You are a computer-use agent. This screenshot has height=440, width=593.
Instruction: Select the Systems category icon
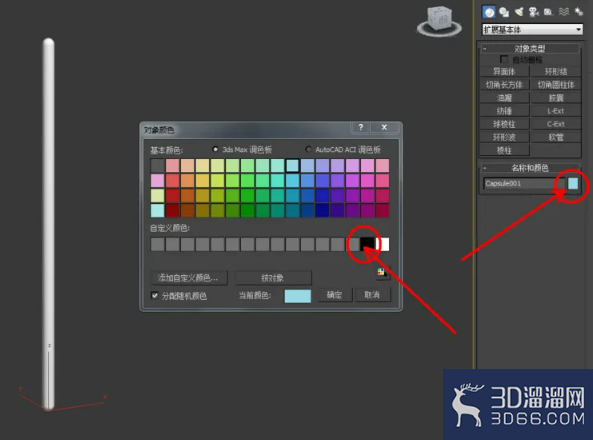tap(579, 12)
